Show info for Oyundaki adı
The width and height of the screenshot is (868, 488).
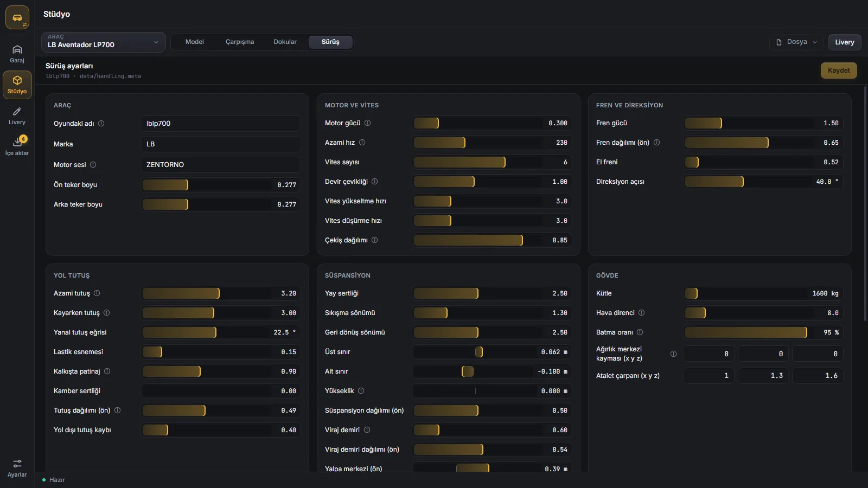coord(101,124)
